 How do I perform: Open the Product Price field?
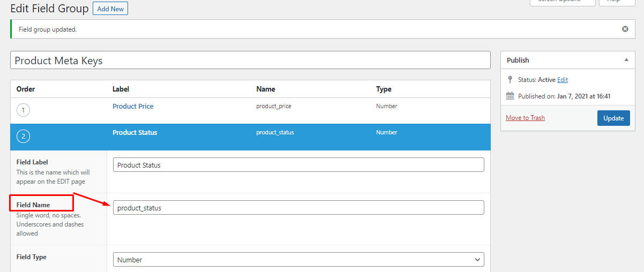[133, 106]
